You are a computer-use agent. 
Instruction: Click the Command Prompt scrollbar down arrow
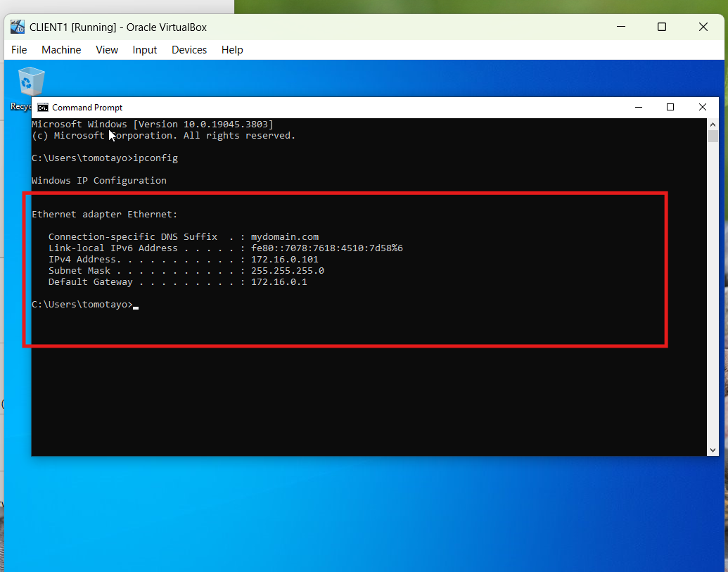click(x=713, y=450)
